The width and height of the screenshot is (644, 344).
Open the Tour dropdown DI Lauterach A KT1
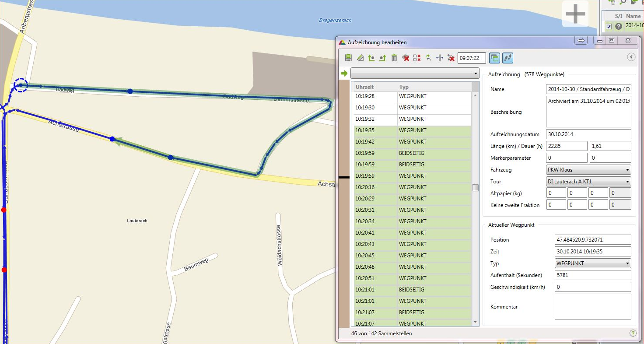click(588, 181)
